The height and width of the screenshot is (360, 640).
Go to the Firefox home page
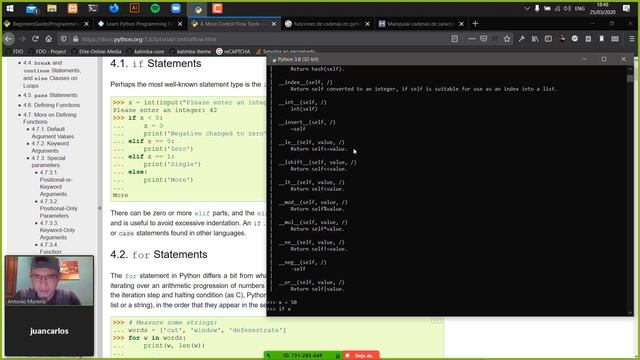(x=49, y=39)
